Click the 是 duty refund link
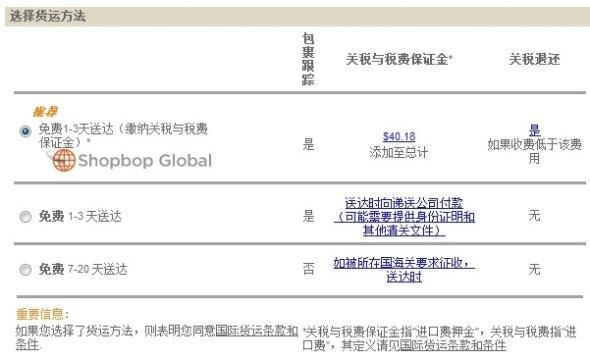This screenshot has width=590, height=360. tap(534, 130)
